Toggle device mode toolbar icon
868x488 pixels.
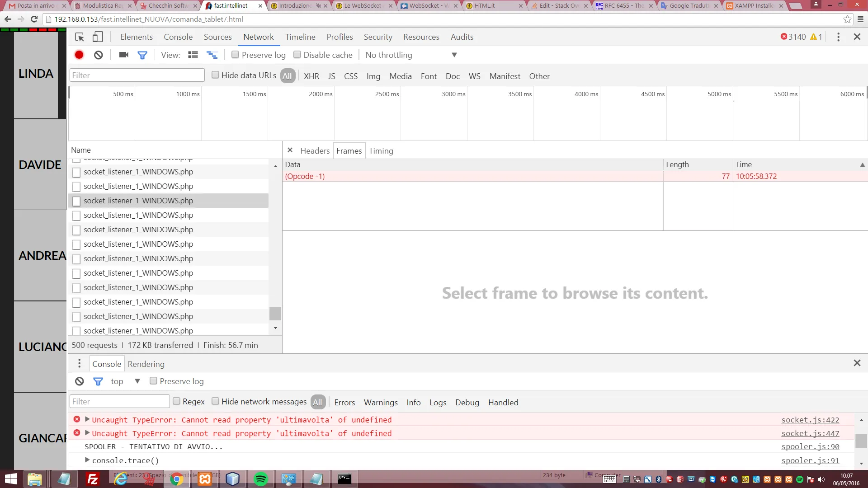98,37
